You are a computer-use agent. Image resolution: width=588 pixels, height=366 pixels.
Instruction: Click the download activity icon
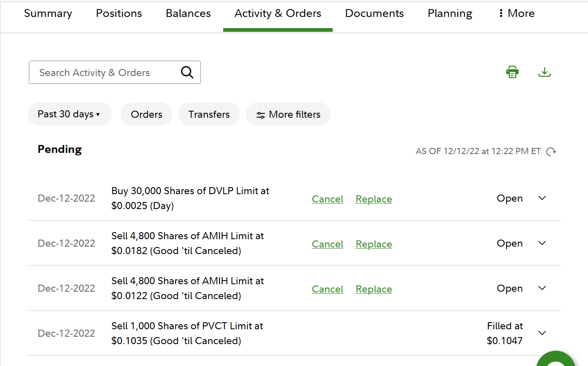pos(545,72)
